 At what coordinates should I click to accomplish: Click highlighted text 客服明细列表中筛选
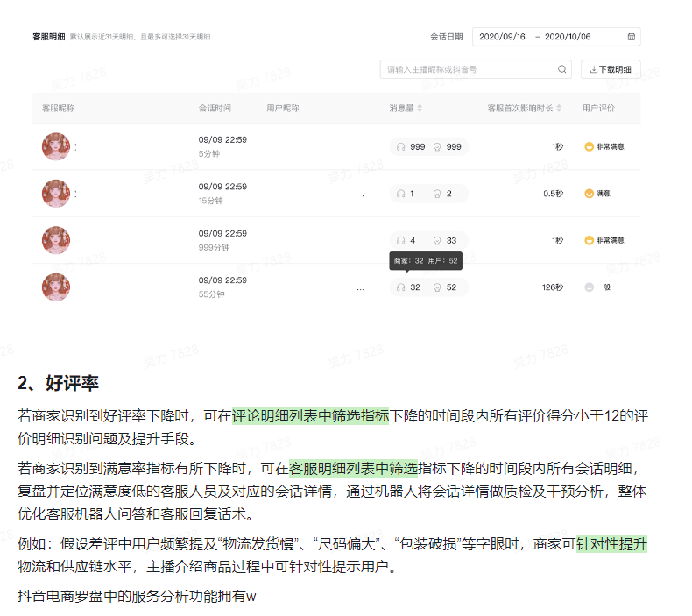click(353, 469)
